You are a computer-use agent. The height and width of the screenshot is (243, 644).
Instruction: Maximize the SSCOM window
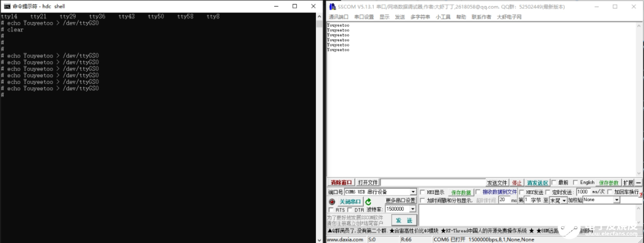[x=615, y=7]
